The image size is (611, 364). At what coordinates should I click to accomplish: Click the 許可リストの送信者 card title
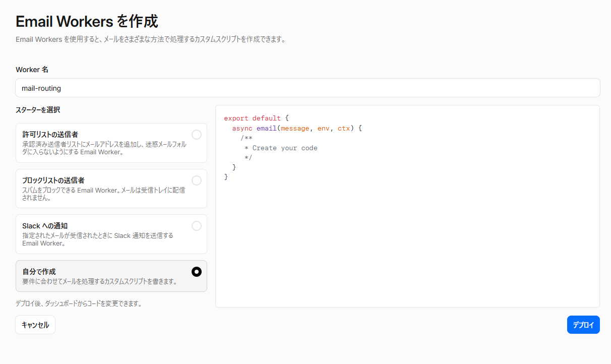[x=50, y=135]
